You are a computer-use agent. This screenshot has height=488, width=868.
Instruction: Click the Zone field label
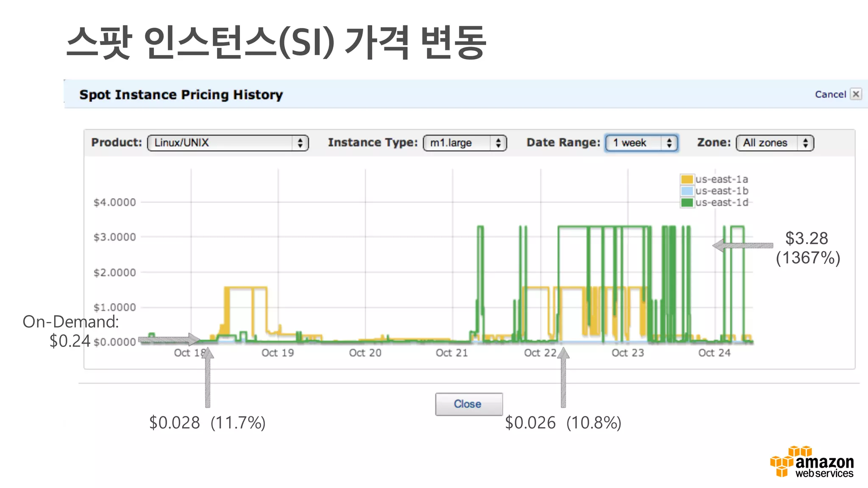click(x=714, y=142)
